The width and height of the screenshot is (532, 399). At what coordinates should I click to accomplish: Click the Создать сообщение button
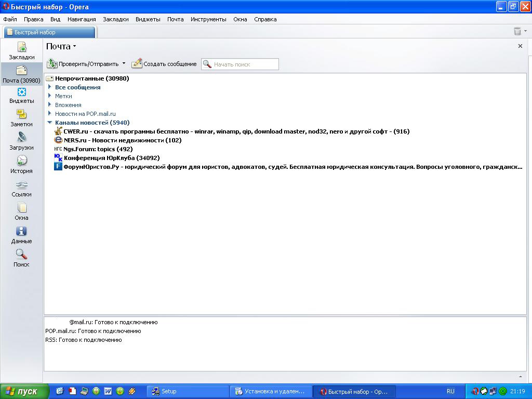coord(164,64)
